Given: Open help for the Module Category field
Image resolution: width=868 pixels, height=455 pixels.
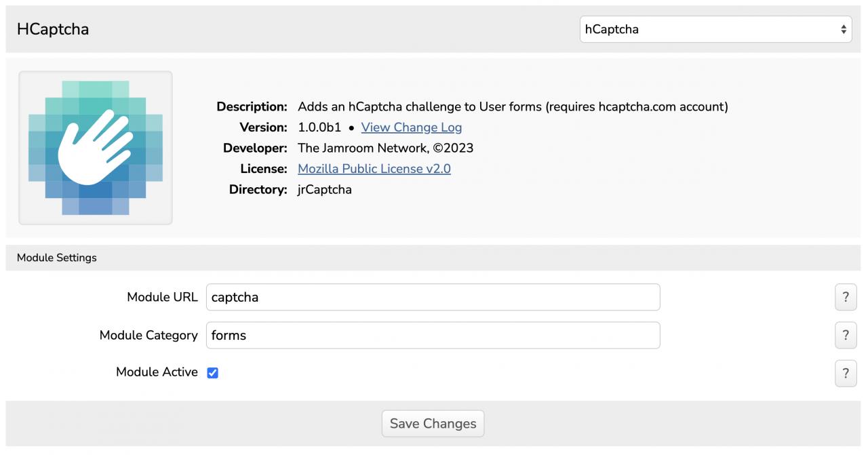Looking at the screenshot, I should 845,335.
